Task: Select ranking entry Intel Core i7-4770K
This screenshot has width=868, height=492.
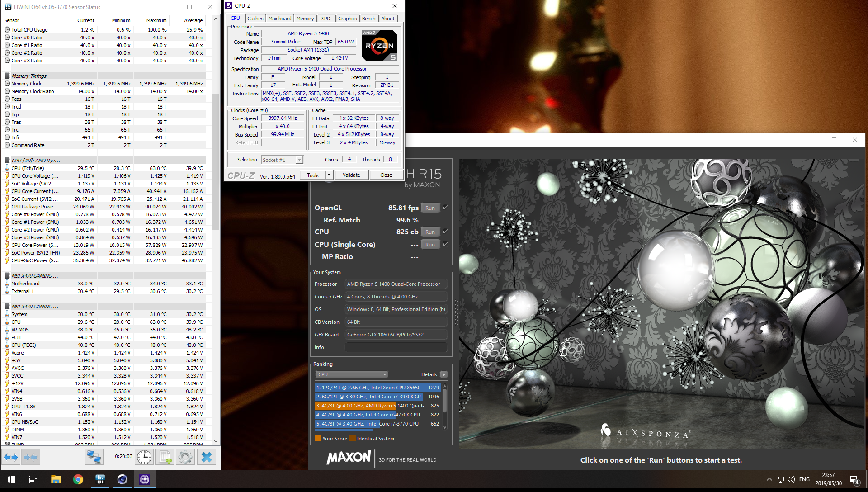Action: coord(378,415)
